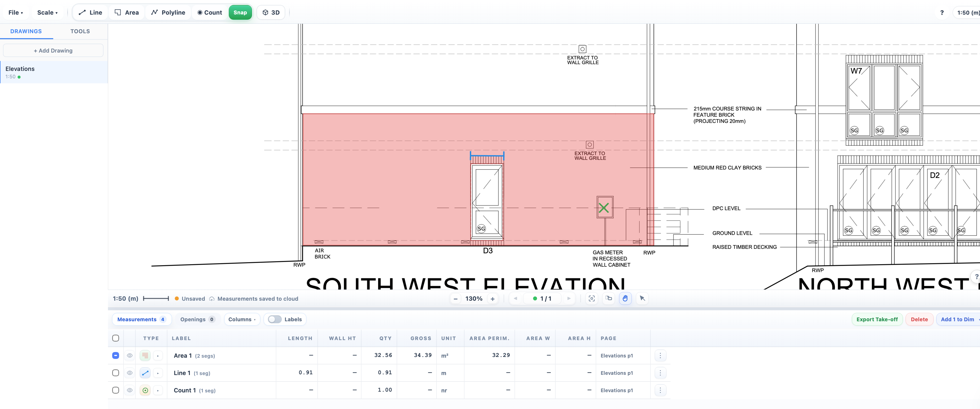The height and width of the screenshot is (409, 980).
Task: Click the fit-to-view icon near page navigation
Action: 592,298
